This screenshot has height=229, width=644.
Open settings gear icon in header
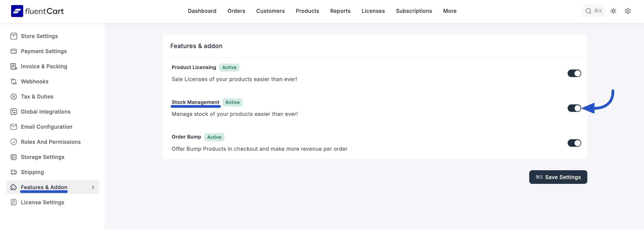click(x=627, y=11)
